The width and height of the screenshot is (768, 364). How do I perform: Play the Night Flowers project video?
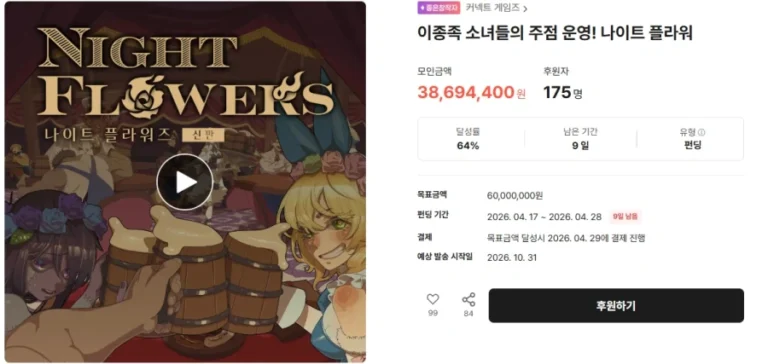(185, 182)
